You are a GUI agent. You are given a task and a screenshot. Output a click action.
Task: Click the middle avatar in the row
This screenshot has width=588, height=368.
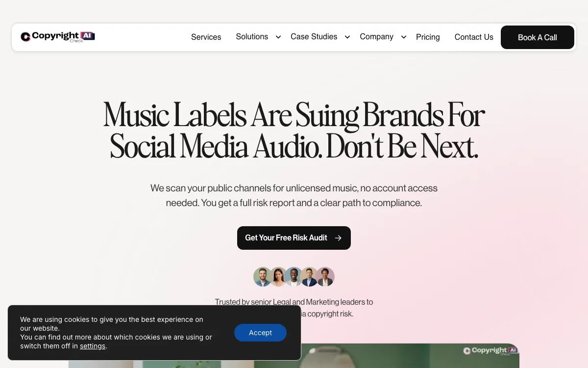pos(294,277)
